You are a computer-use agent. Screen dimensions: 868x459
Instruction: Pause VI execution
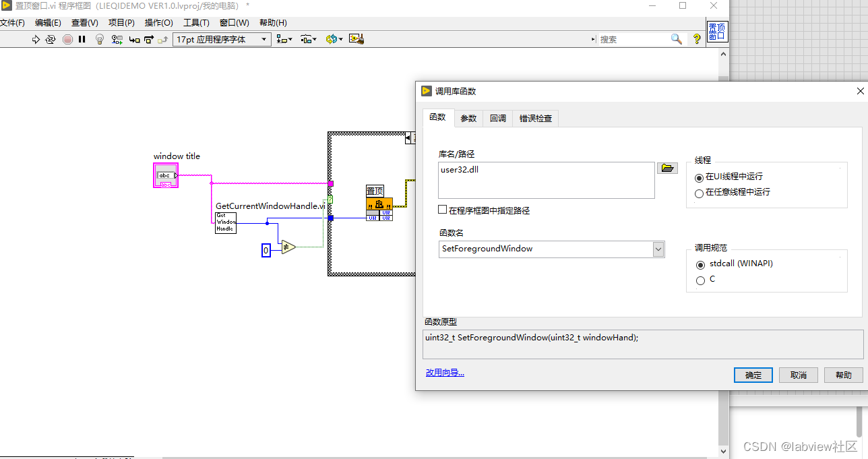click(82, 39)
